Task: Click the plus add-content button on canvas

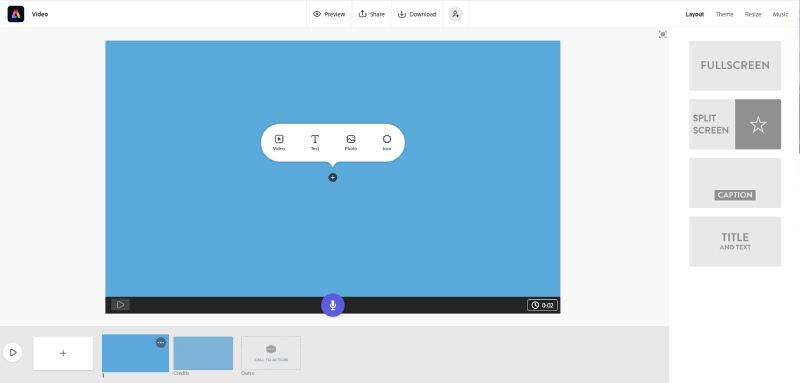Action: pyautogui.click(x=333, y=177)
